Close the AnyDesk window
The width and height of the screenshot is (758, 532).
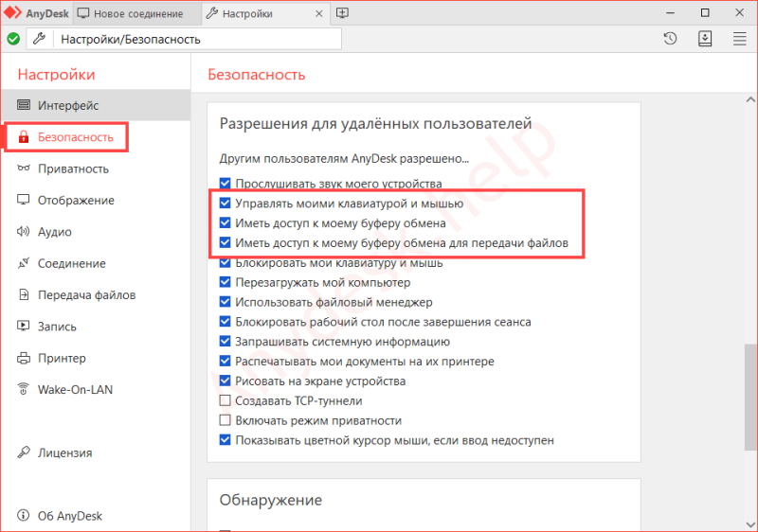(x=739, y=13)
